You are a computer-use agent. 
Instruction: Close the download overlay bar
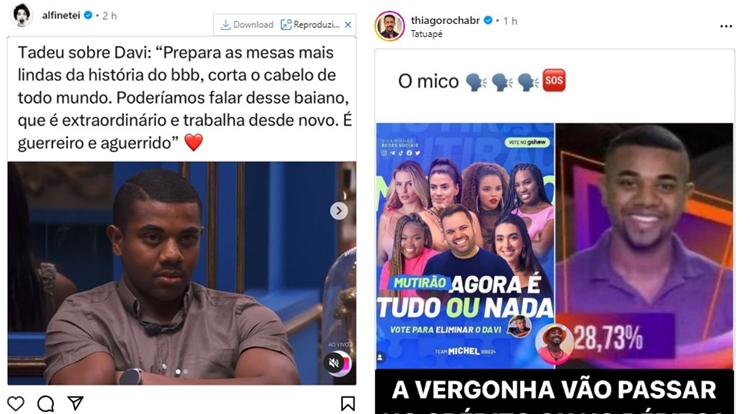[348, 25]
